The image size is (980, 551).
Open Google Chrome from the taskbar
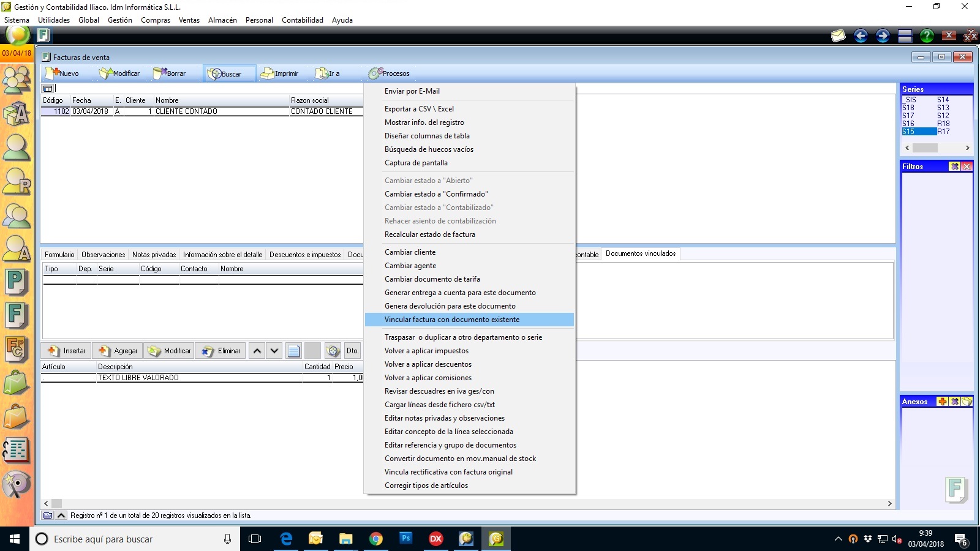pyautogui.click(x=376, y=539)
